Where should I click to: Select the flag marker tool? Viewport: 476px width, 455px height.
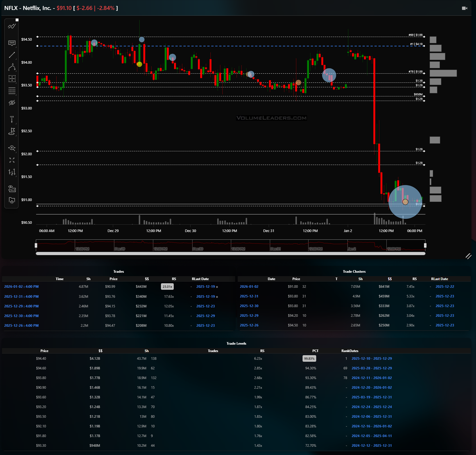pos(12,131)
